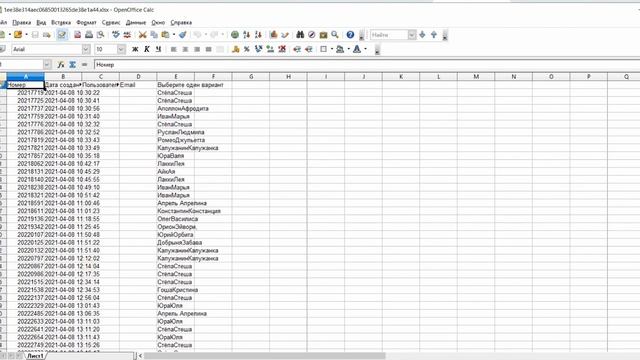This screenshot has width=640, height=360.
Task: Find the next match arrow
Action: (422, 35)
